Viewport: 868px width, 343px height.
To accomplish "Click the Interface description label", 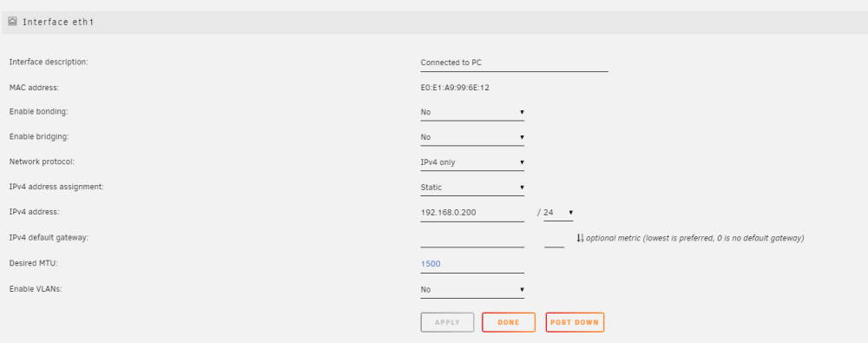I will click(x=49, y=62).
